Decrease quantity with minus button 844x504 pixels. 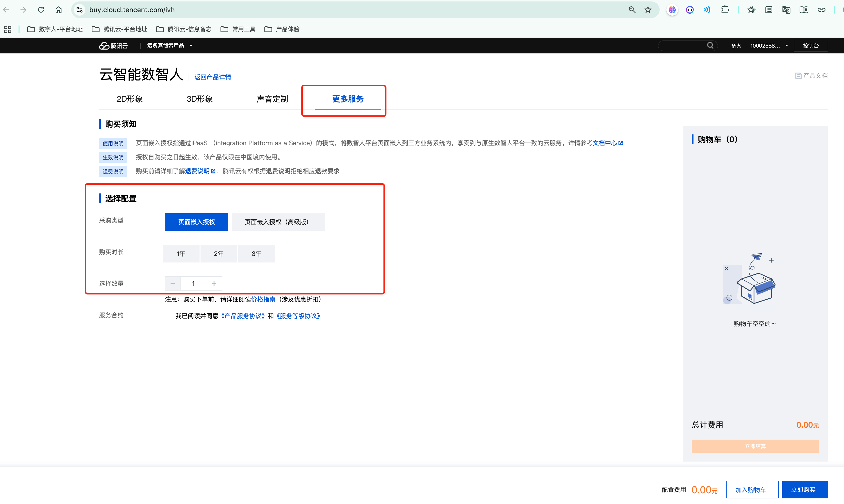(x=173, y=283)
